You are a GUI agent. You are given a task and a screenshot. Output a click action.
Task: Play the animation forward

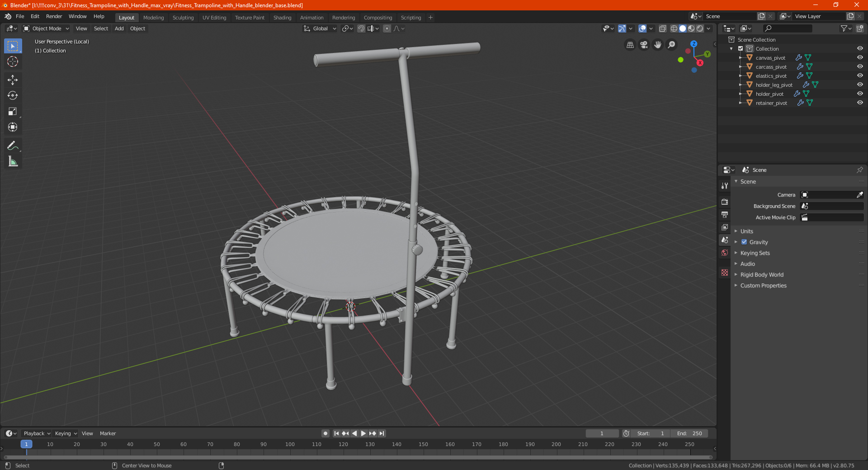[363, 433]
